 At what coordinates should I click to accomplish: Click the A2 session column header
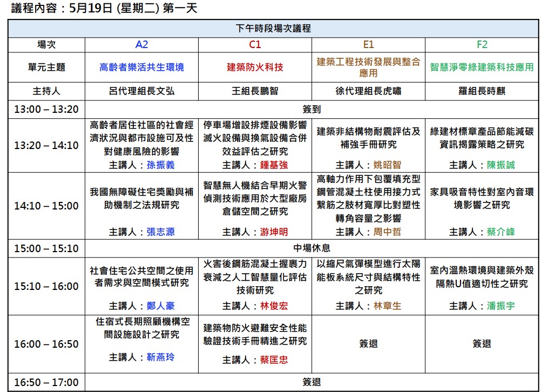(x=142, y=45)
